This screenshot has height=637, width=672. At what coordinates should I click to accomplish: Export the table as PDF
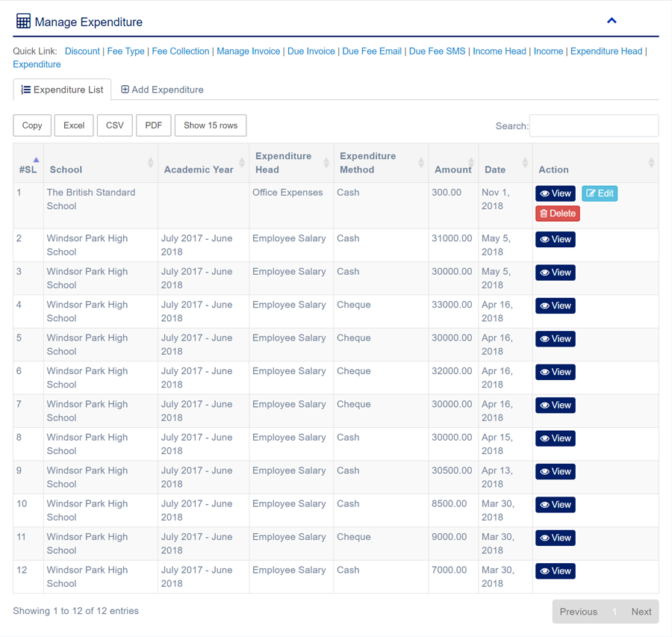click(153, 125)
